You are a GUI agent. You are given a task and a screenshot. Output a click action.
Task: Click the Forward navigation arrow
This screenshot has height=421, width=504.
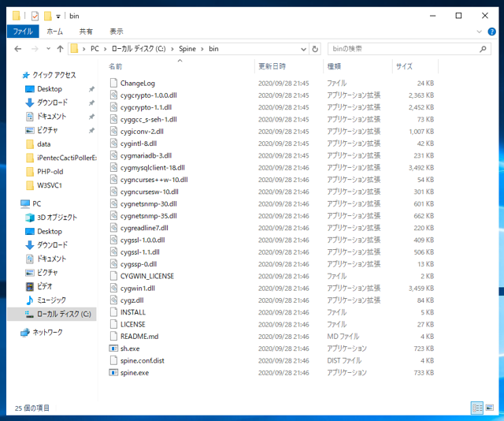pyautogui.click(x=35, y=49)
